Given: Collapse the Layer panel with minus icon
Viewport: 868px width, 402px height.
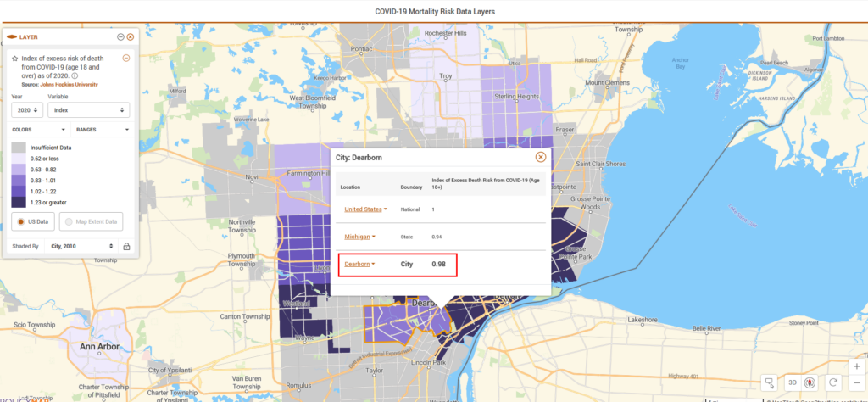Looking at the screenshot, I should (x=120, y=37).
